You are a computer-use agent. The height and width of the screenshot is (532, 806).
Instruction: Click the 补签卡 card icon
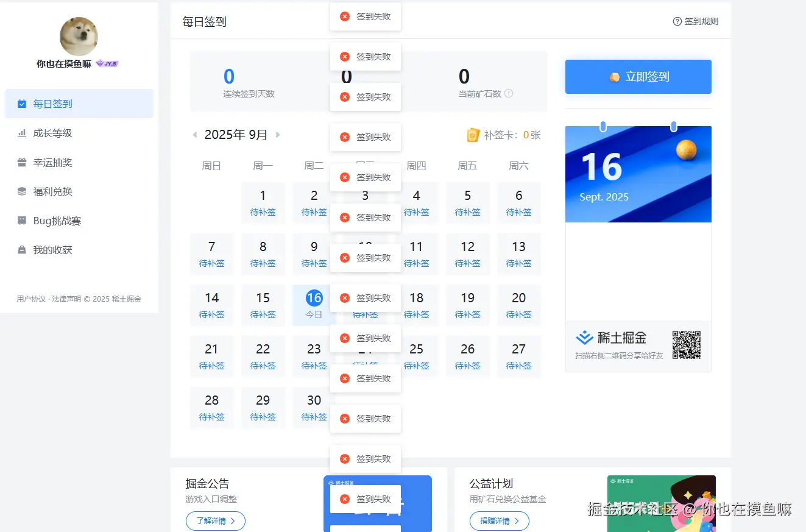click(x=473, y=135)
